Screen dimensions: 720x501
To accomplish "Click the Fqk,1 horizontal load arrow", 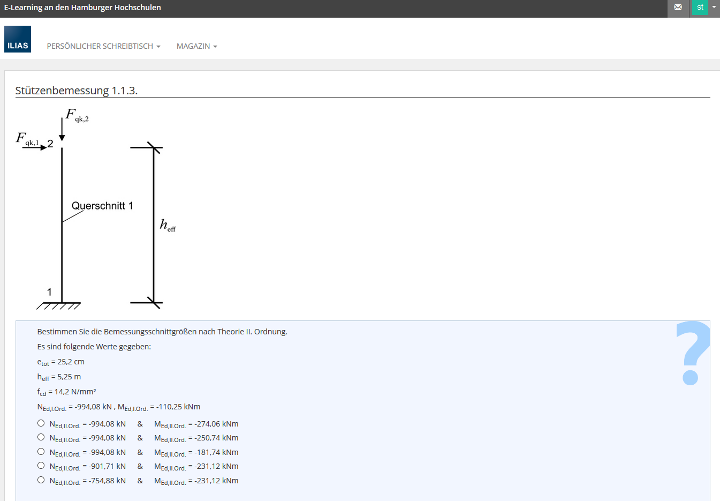I will (38, 145).
